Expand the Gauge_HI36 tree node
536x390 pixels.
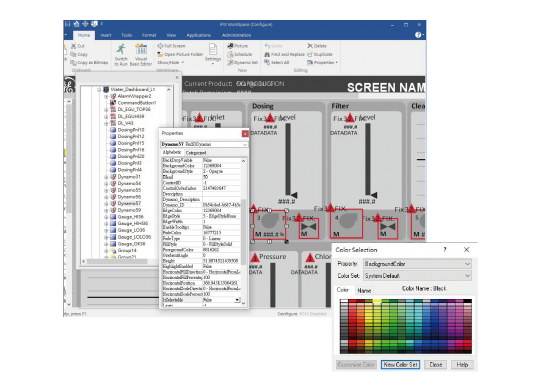(x=106, y=217)
